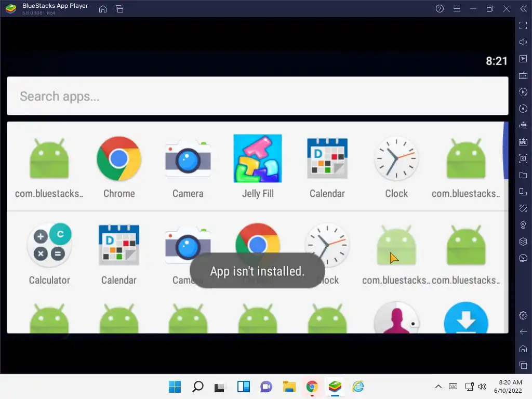
Task: Click the BlueStacks icon in the taskbar
Action: 335,387
